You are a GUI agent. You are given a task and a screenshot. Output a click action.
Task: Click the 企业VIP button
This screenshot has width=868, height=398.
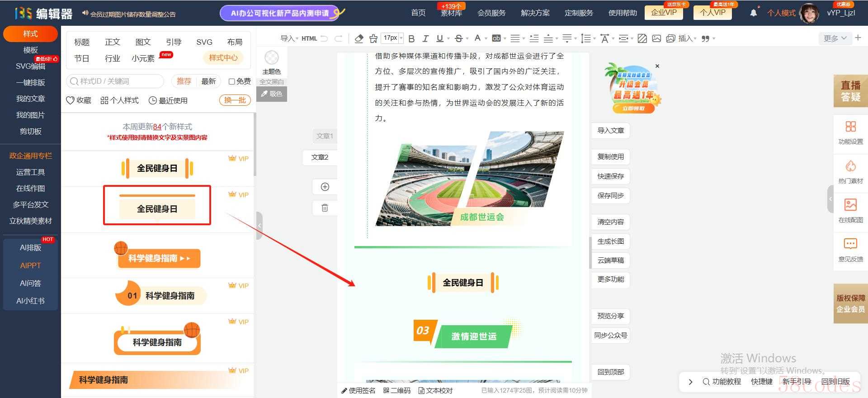(664, 13)
